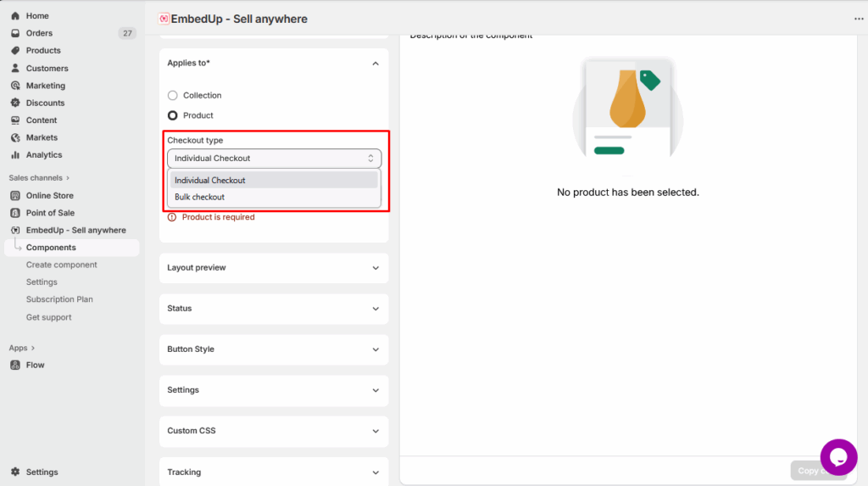This screenshot has height=486, width=868.
Task: Choose Individual Checkout option from list
Action: tap(210, 181)
